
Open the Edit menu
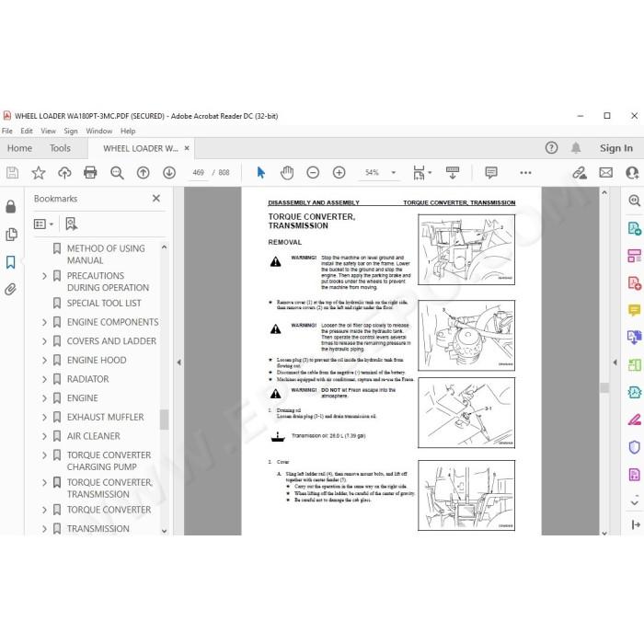tap(27, 131)
